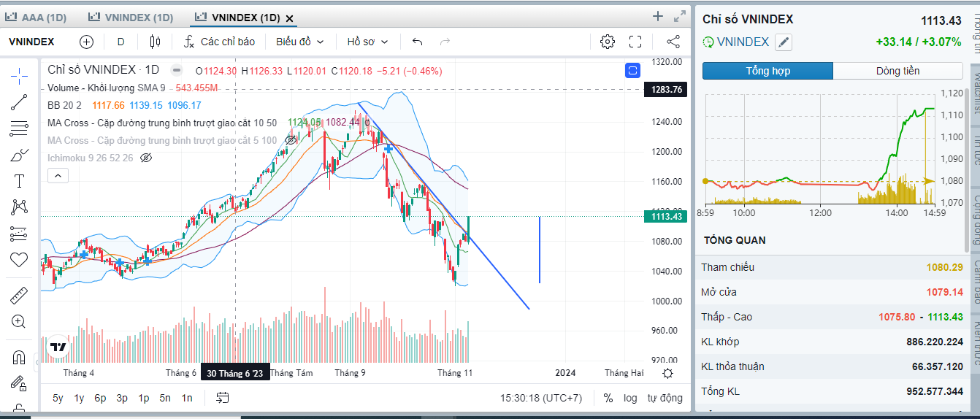Collapse the indicator legend list

[58, 175]
